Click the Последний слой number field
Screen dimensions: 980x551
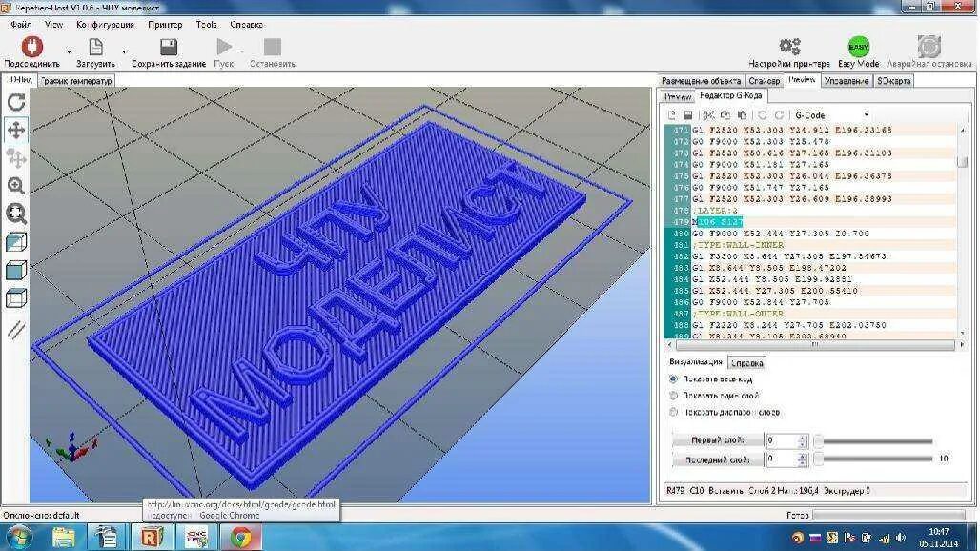coord(782,459)
